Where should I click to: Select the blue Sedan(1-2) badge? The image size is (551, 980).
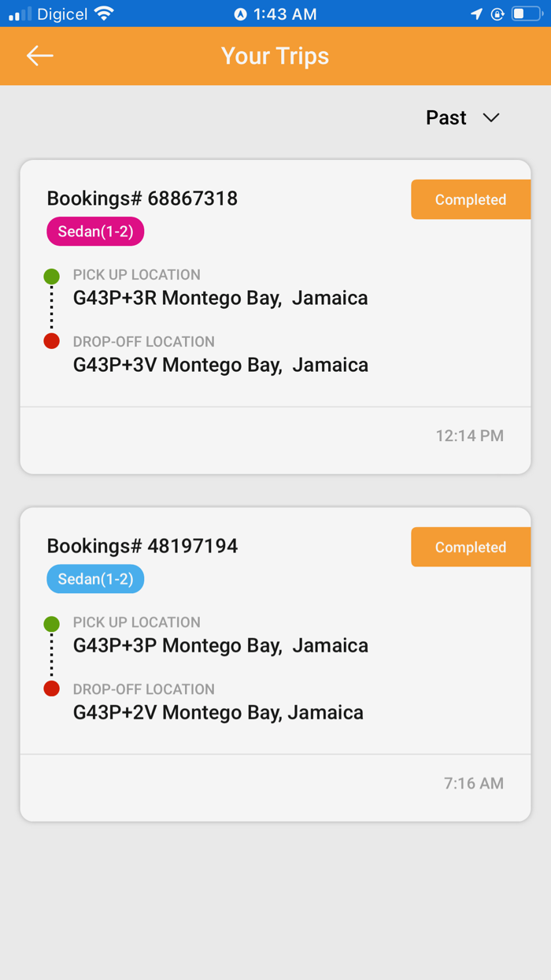[94, 579]
